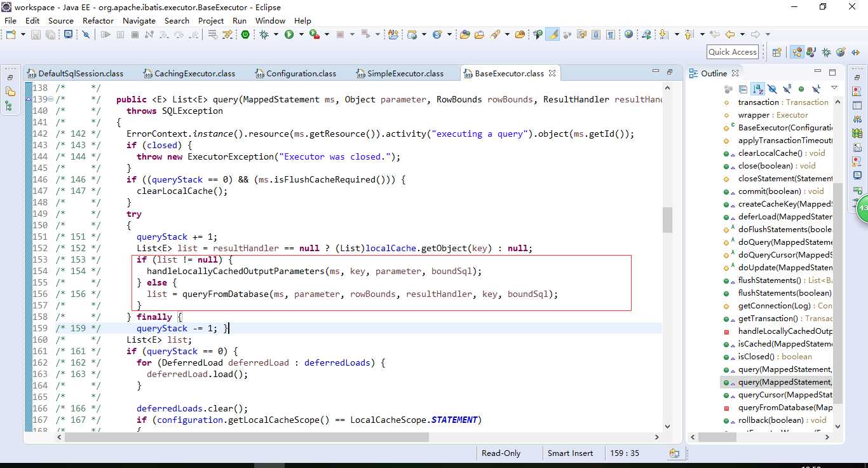Screen dimensions: 868x468
Task: Click the editor horizontal scrollbar thumb
Action: pyautogui.click(x=247, y=437)
